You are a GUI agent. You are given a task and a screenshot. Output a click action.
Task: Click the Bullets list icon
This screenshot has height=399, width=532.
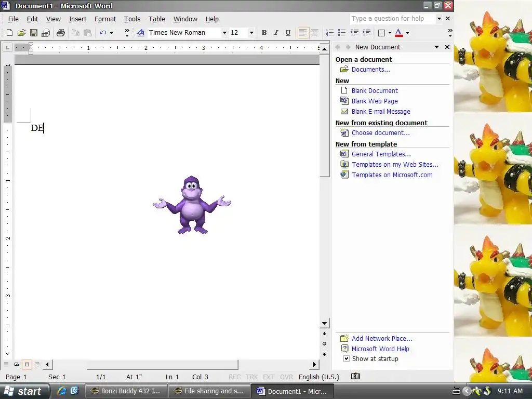[342, 33]
